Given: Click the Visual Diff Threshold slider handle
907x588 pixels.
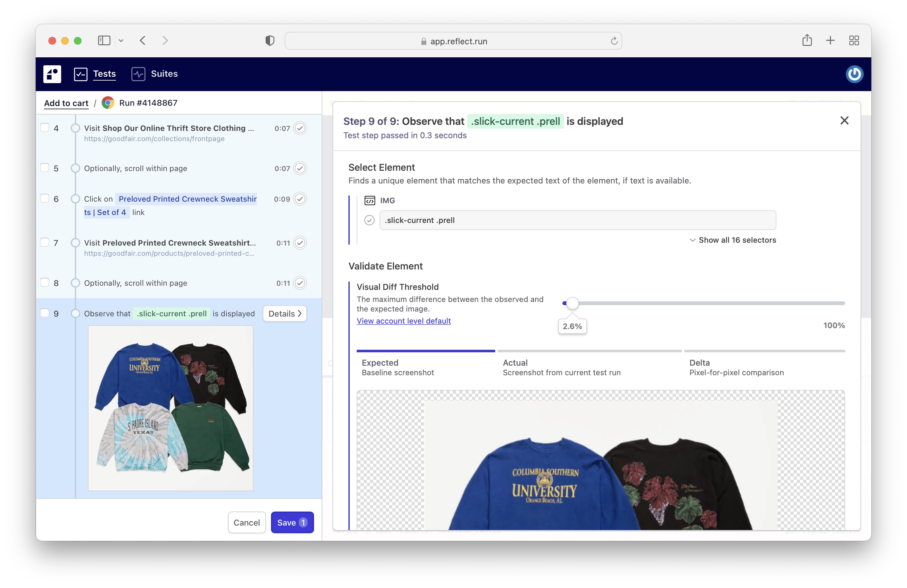Looking at the screenshot, I should 572,303.
